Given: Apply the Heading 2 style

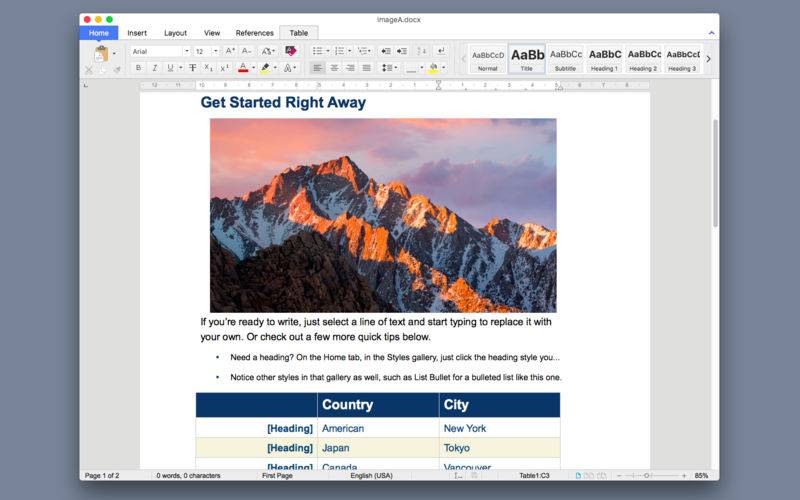Looking at the screenshot, I should coord(643,59).
